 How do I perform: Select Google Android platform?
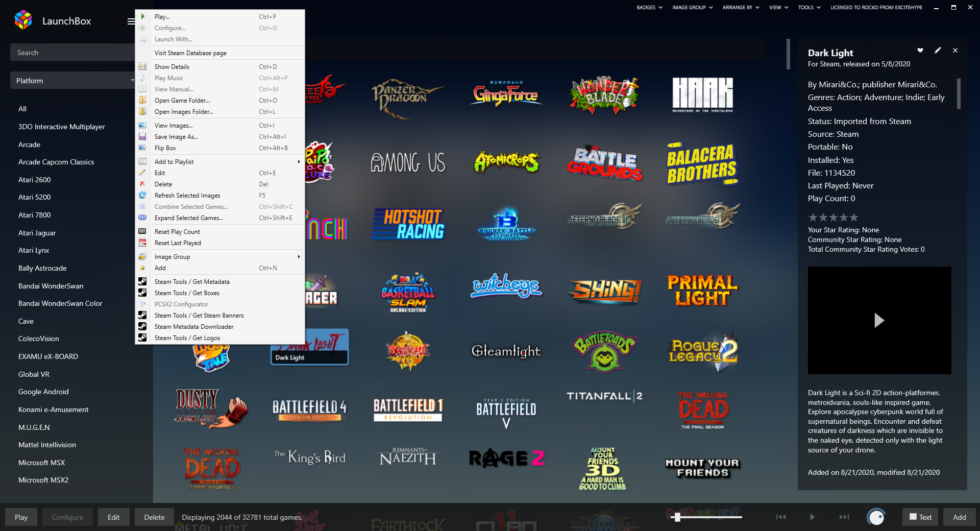tap(43, 392)
